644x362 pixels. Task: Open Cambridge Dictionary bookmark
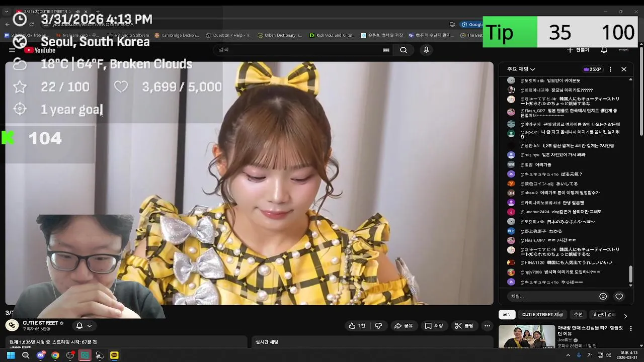click(176, 35)
